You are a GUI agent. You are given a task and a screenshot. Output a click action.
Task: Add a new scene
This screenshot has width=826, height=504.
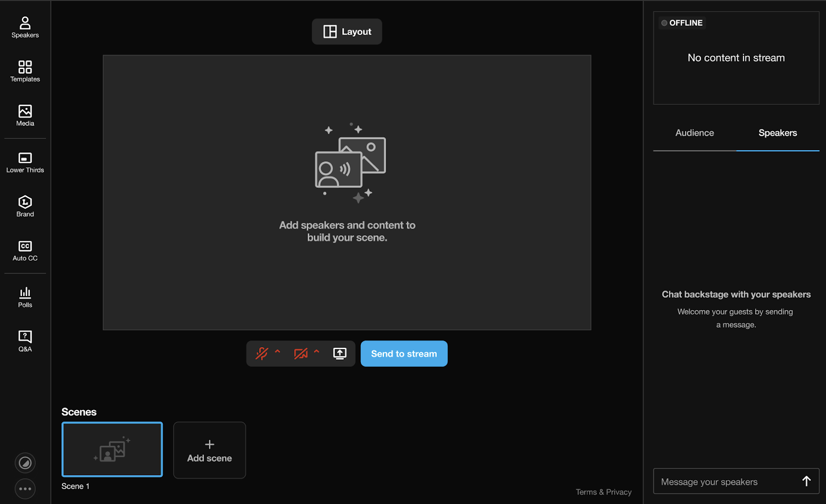(210, 450)
